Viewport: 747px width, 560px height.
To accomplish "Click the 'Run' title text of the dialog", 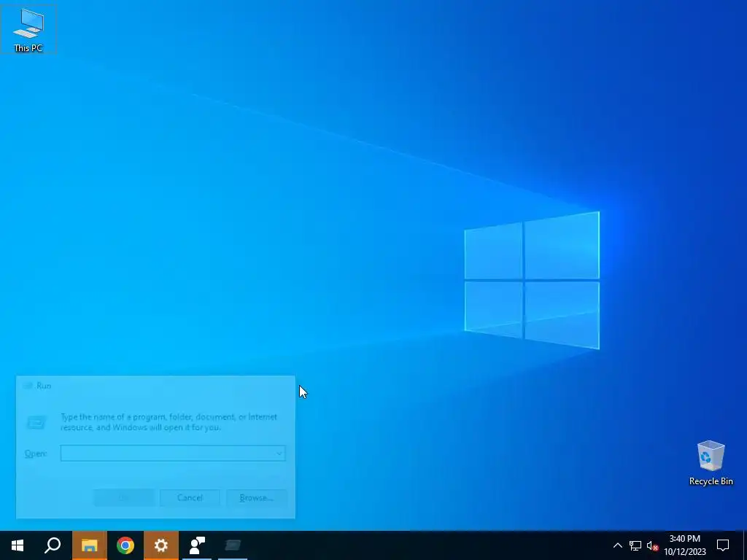I will point(44,386).
